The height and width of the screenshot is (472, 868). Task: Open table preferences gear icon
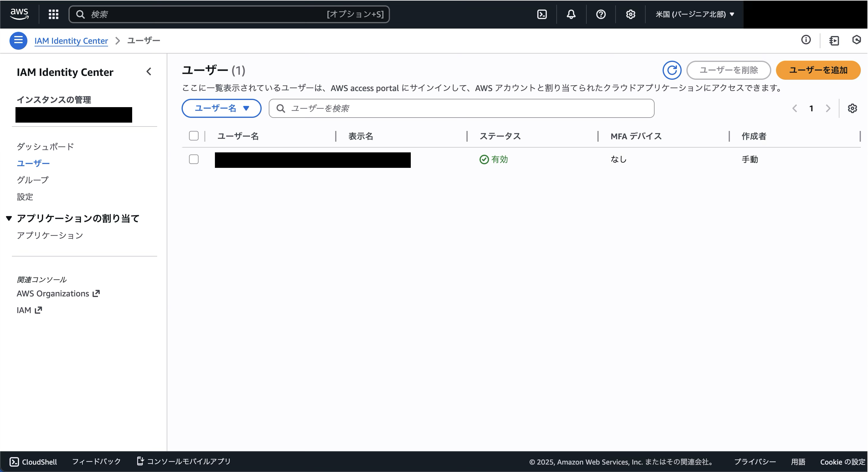(852, 109)
